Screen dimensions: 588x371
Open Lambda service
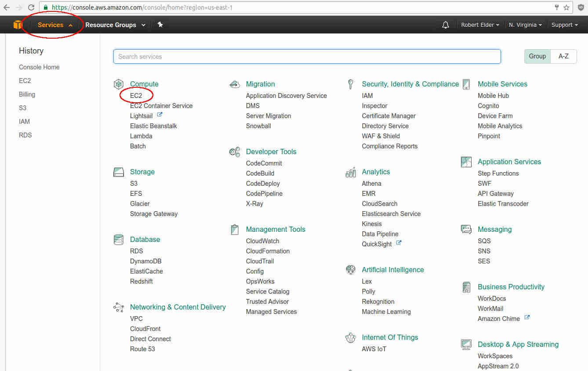[141, 136]
